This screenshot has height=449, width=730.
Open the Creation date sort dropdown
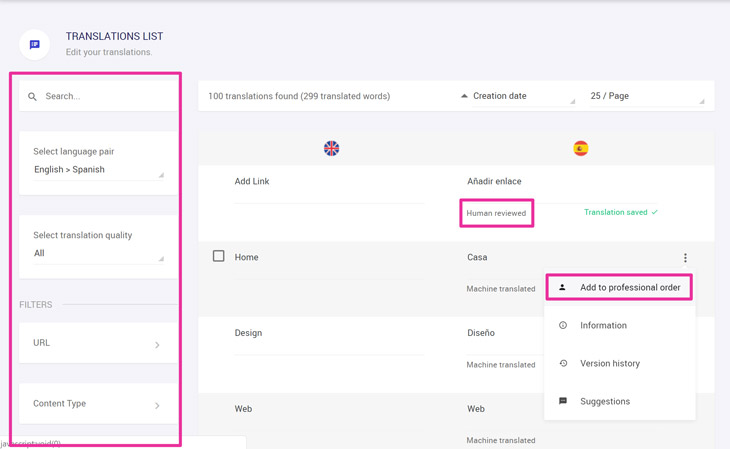tap(523, 96)
